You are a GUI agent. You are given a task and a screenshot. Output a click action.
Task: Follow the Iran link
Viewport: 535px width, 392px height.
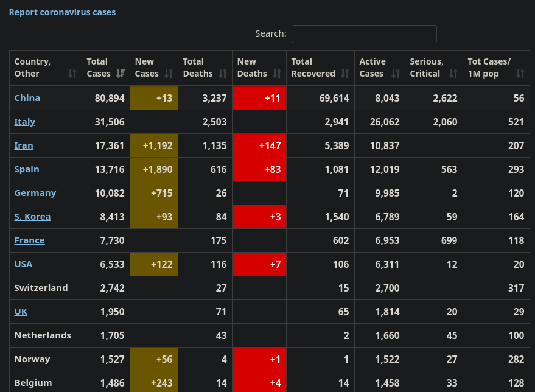24,145
